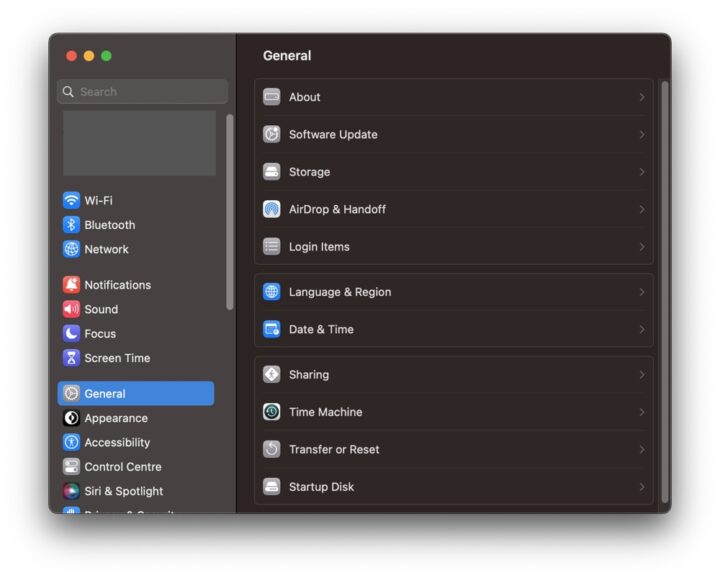The height and width of the screenshot is (578, 720).
Task: Click the Accessibility label in sidebar
Action: point(117,443)
